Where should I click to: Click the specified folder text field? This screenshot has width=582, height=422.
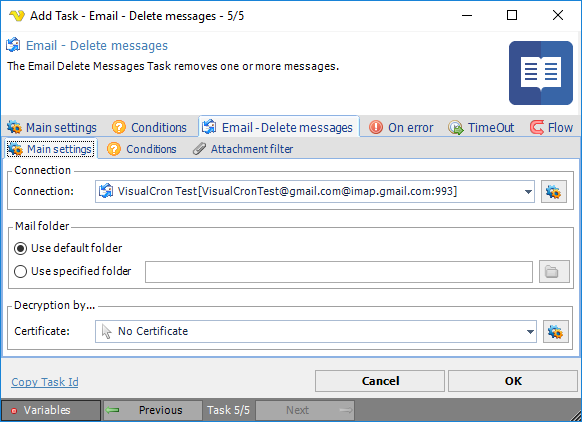coord(339,272)
